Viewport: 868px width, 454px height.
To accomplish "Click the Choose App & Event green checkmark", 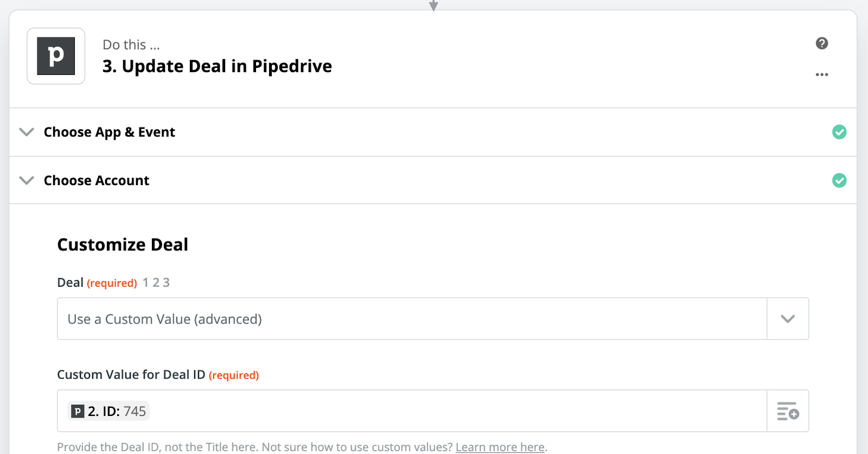I will (839, 132).
